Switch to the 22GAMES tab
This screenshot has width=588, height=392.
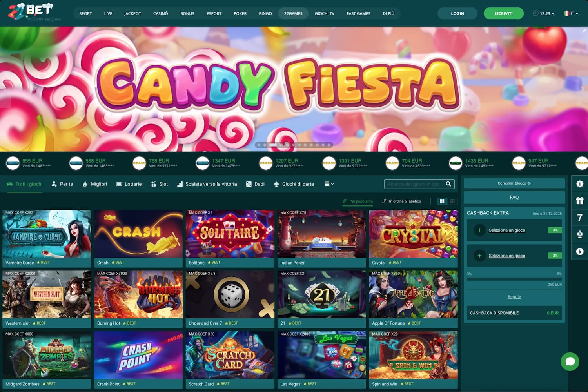coord(293,13)
